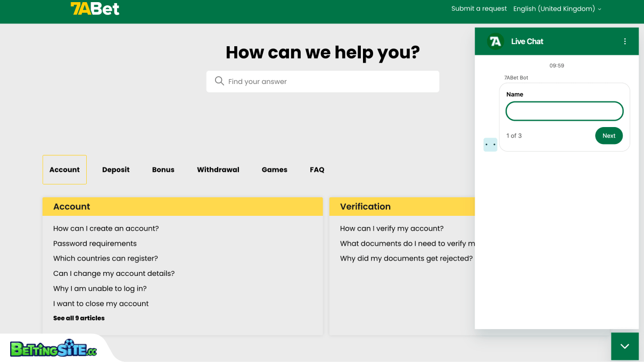
Task: Select the Withdrawal category
Action: tap(218, 169)
